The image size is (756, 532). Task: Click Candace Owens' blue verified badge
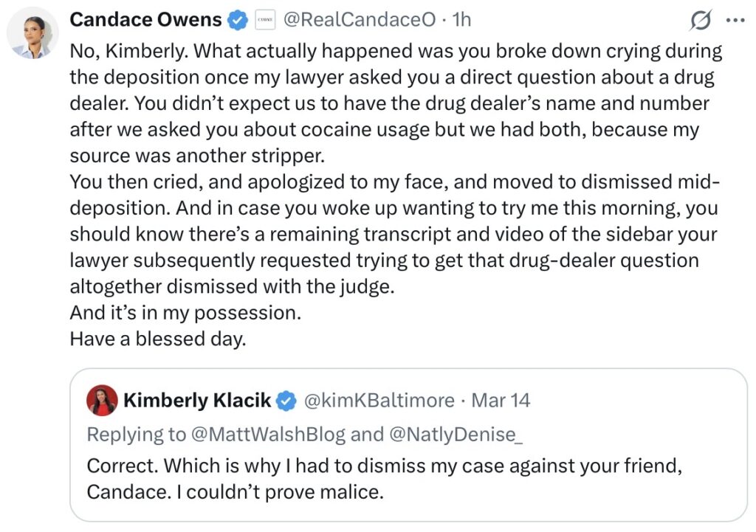pyautogui.click(x=237, y=21)
